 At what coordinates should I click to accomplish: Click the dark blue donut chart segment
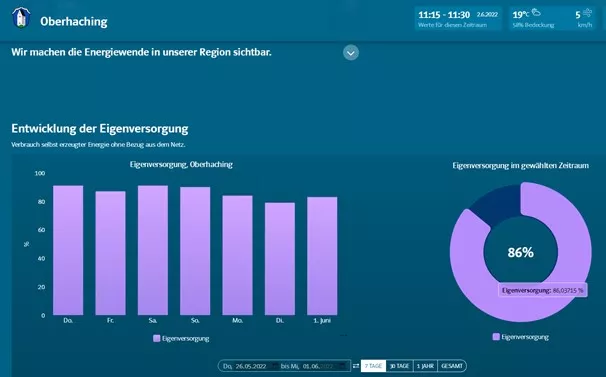pos(499,203)
